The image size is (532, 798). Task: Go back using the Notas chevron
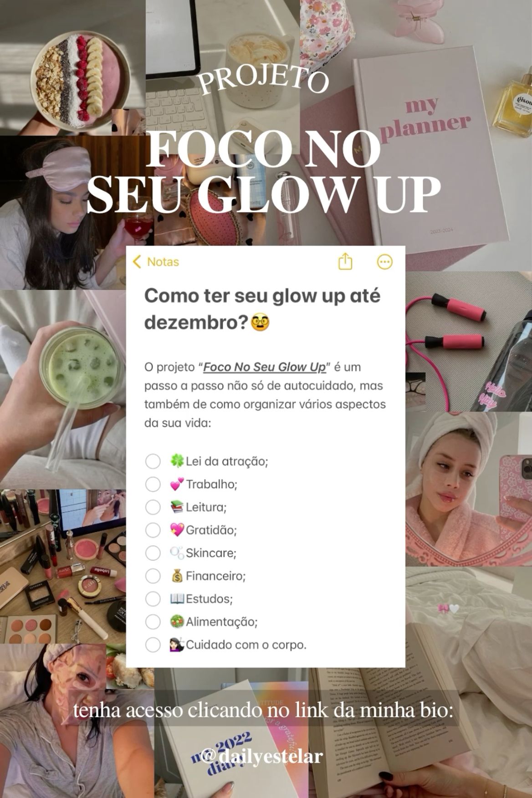(x=137, y=262)
